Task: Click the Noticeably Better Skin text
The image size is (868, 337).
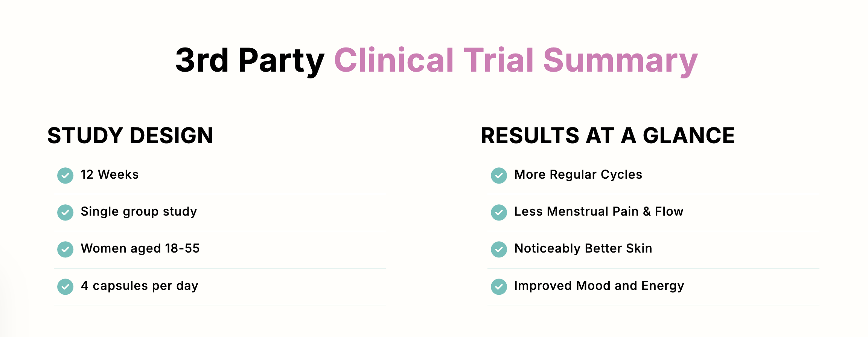Action: (583, 248)
